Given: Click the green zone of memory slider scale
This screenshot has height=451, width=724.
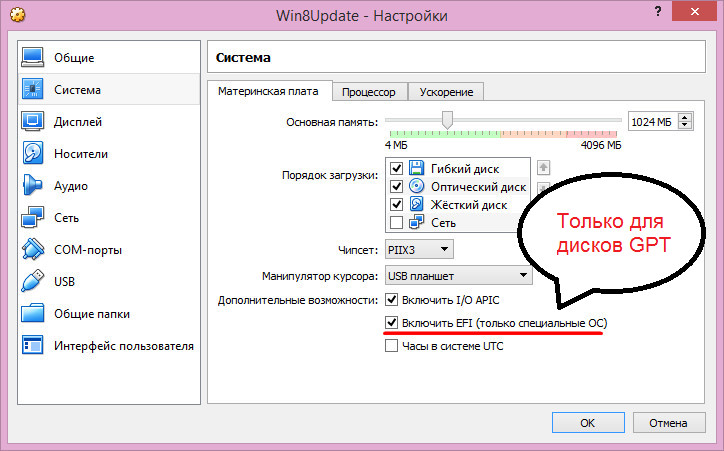Looking at the screenshot, I should click(x=445, y=134).
